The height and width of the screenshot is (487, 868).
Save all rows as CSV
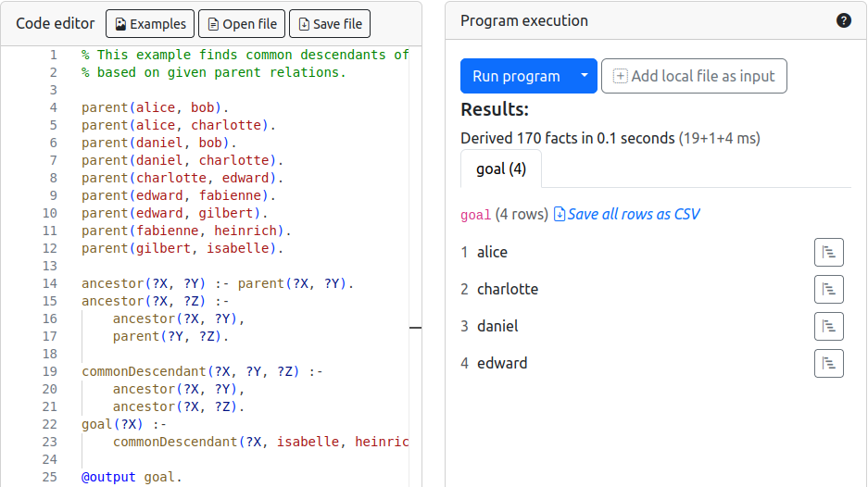coord(626,214)
